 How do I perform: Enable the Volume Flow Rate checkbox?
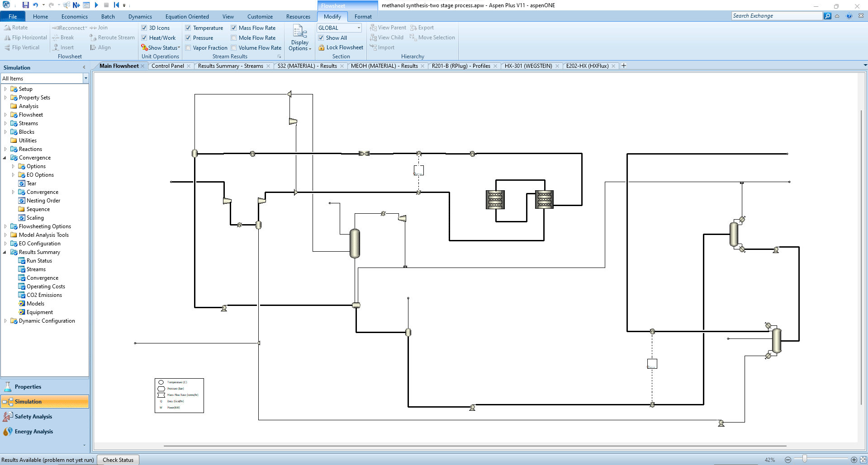(234, 48)
